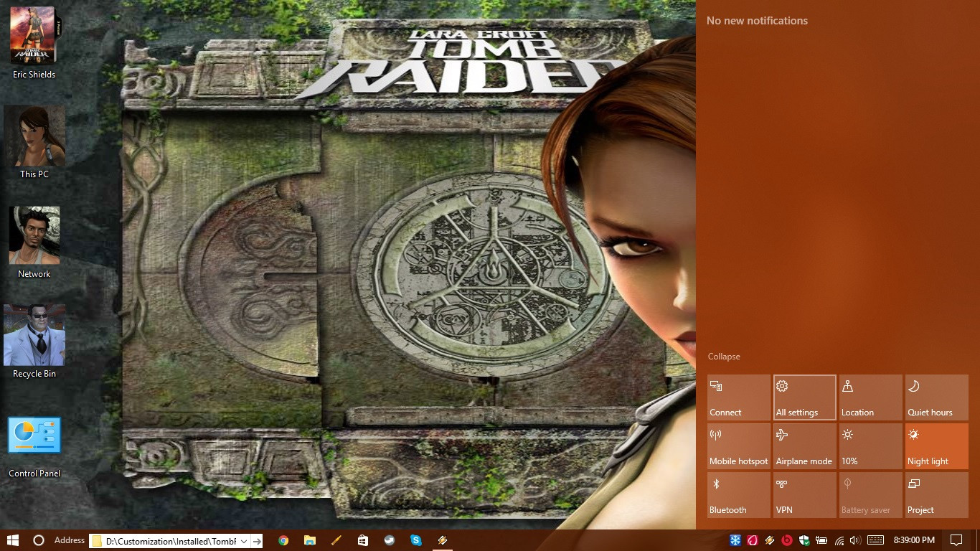Screen dimensions: 980x551
Task: Close Action Center via notification icon
Action: pyautogui.click(x=956, y=540)
